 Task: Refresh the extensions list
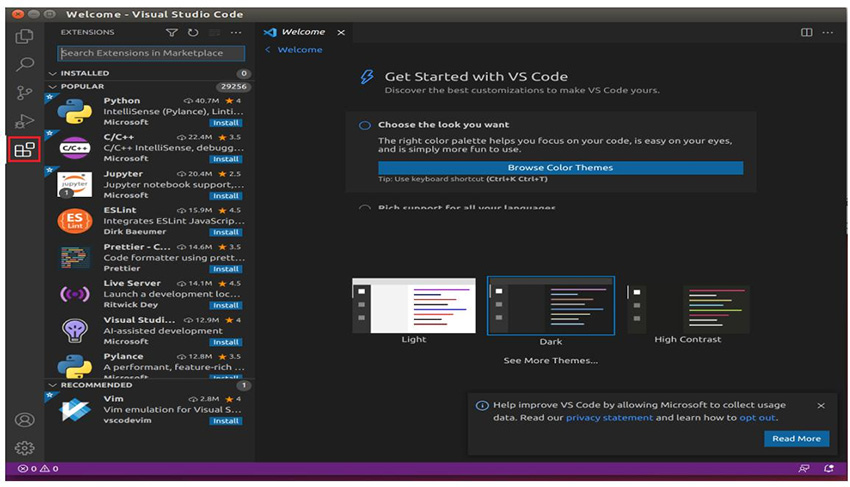[x=193, y=33]
